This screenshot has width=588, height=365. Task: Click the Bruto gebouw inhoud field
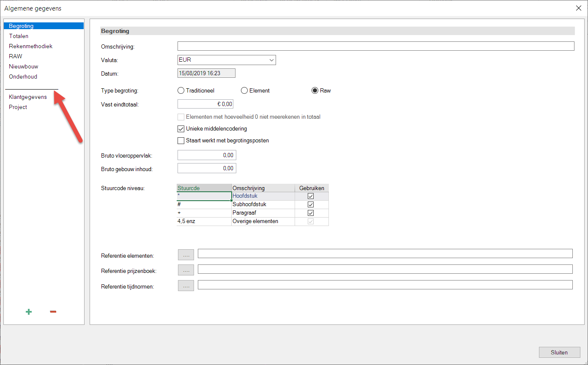(x=207, y=168)
